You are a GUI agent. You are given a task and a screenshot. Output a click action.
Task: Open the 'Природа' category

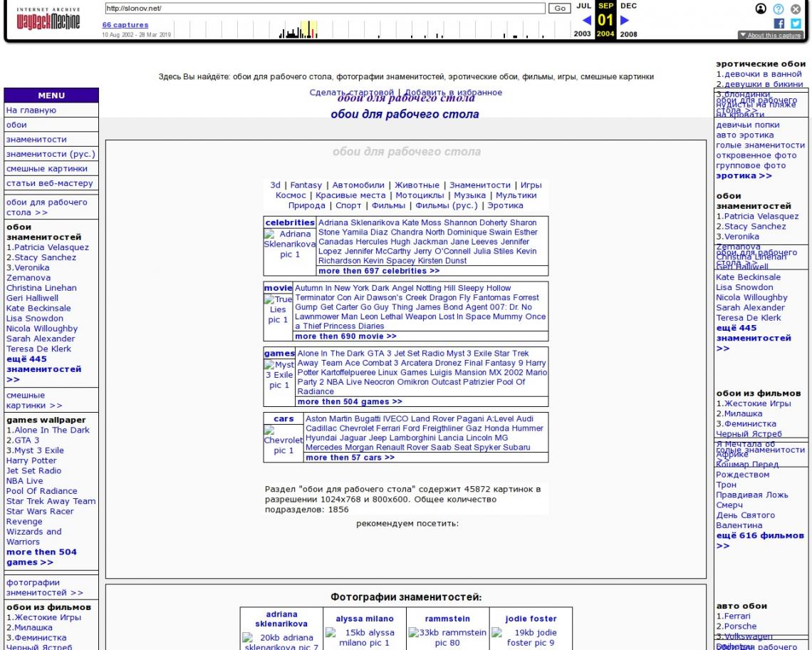(306, 205)
